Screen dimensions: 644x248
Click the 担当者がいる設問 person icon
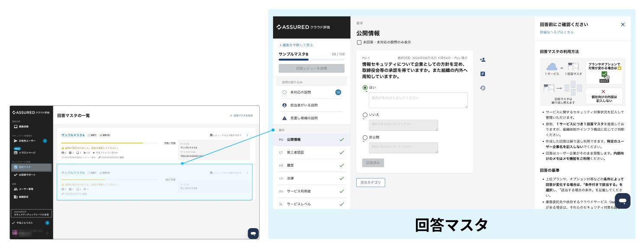[x=284, y=105]
